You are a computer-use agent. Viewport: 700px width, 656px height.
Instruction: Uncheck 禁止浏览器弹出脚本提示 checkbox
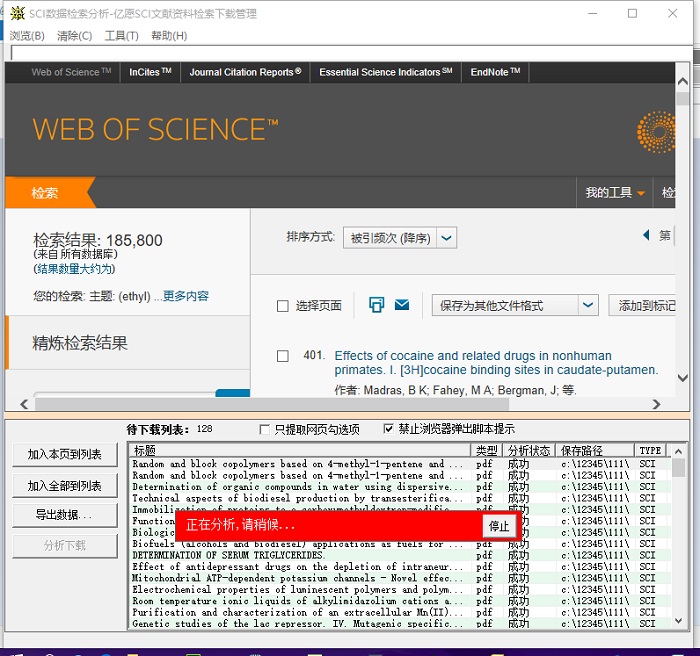pyautogui.click(x=389, y=429)
